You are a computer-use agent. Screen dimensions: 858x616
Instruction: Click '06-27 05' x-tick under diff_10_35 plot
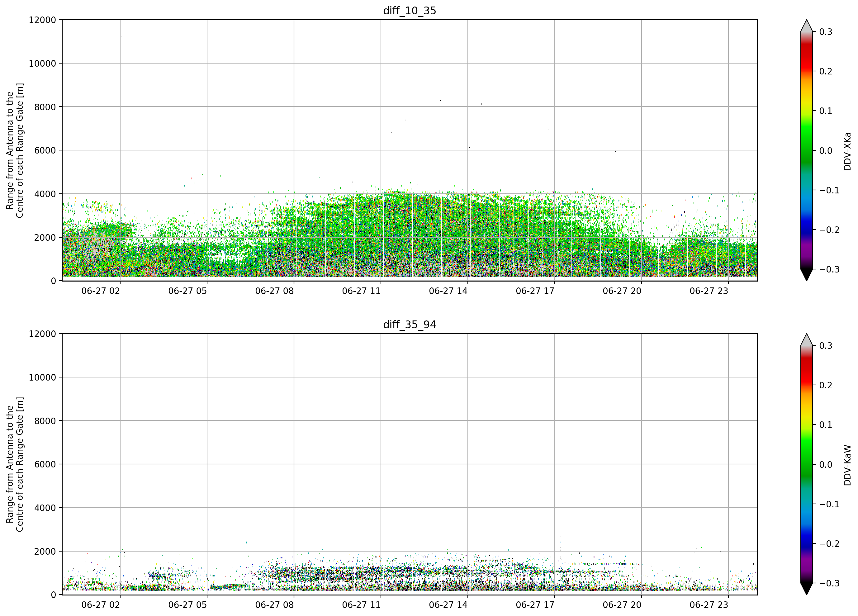tap(188, 291)
